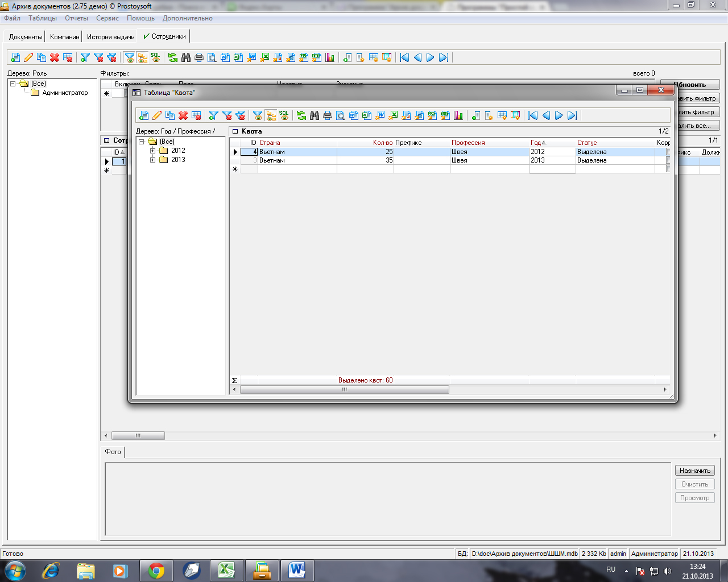This screenshot has height=582, width=728.
Task: Toggle tree panel display in Квота toolbar
Action: (x=271, y=115)
